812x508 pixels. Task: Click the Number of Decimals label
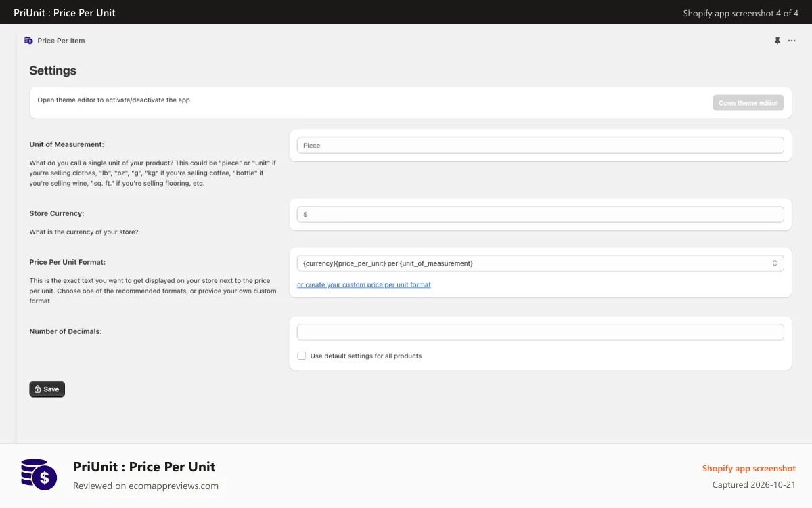point(66,332)
